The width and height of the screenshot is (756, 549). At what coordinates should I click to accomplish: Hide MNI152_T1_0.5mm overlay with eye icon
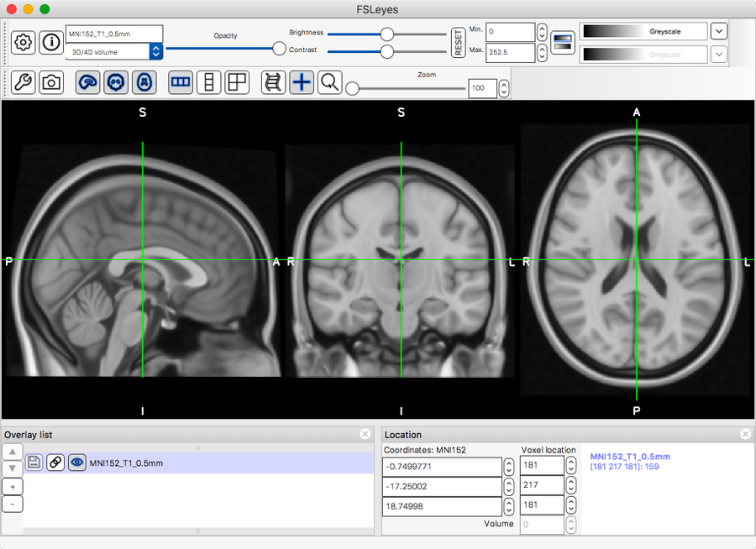76,463
